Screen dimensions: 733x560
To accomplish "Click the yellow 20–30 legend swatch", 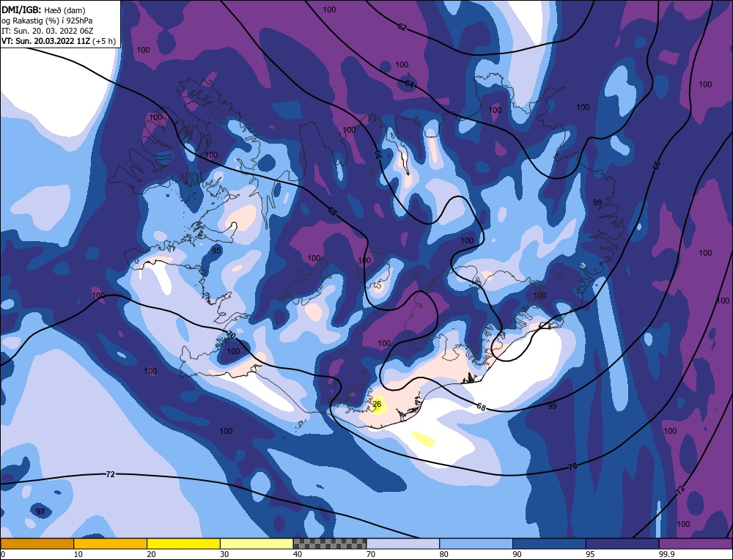I will pos(183,543).
